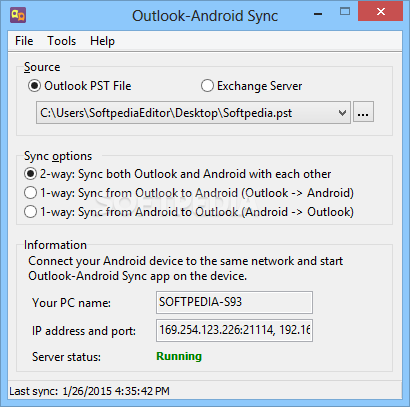Expand the PST file path dropdown

tap(342, 113)
